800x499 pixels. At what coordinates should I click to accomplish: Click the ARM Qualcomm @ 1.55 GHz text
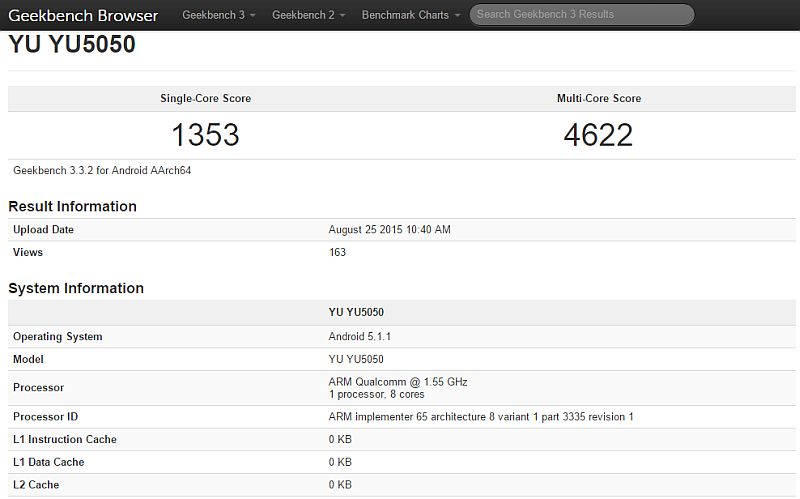tap(397, 382)
